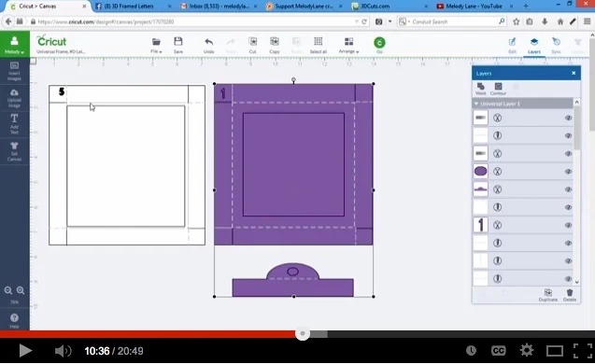Open the Upload Image tool
This screenshot has height=364, width=595.
[14, 98]
